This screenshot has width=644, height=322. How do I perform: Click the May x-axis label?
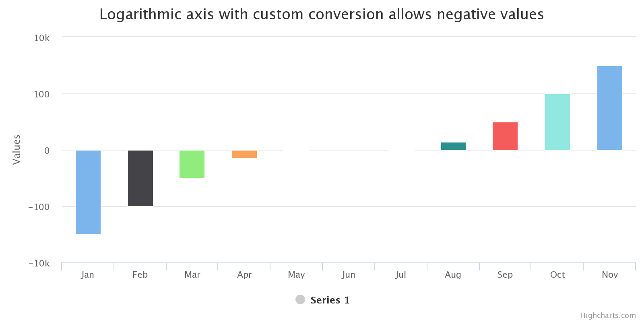pyautogui.click(x=296, y=275)
